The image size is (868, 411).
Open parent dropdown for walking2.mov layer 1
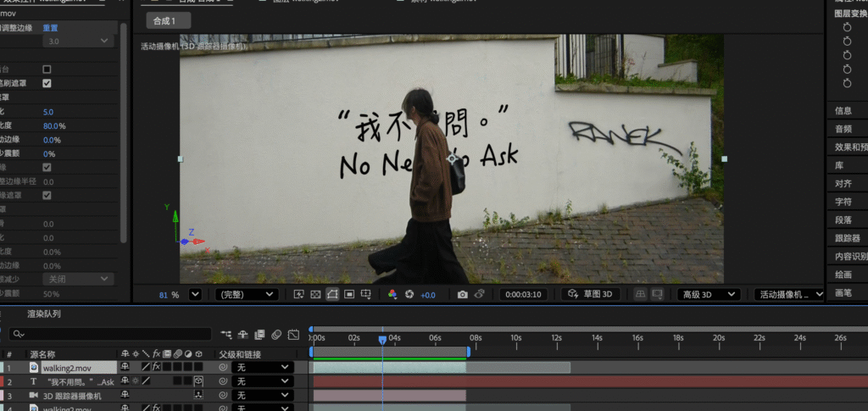[262, 368]
